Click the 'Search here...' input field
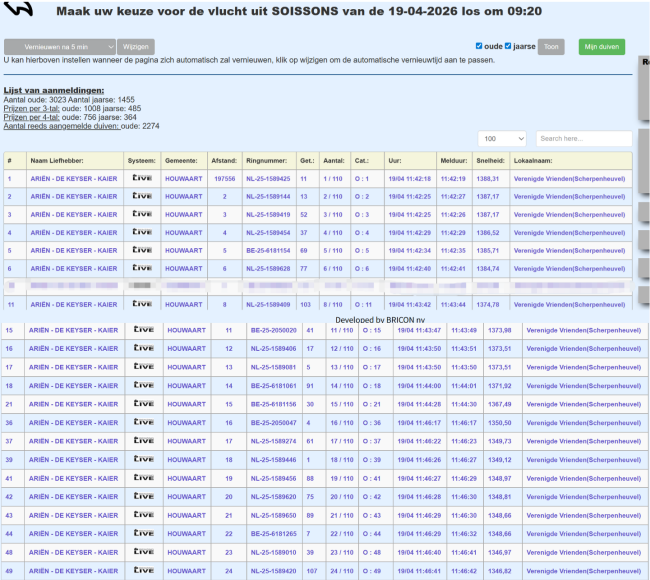650x580 pixels. click(583, 139)
